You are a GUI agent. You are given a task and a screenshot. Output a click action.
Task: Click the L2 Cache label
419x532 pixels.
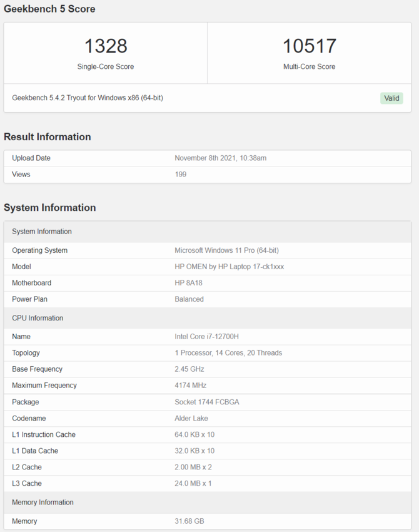(x=27, y=467)
